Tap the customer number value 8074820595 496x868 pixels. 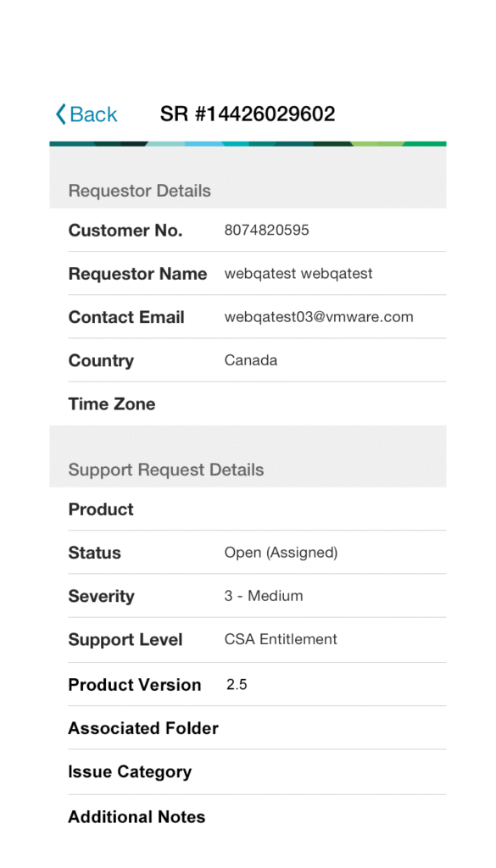[x=267, y=231]
